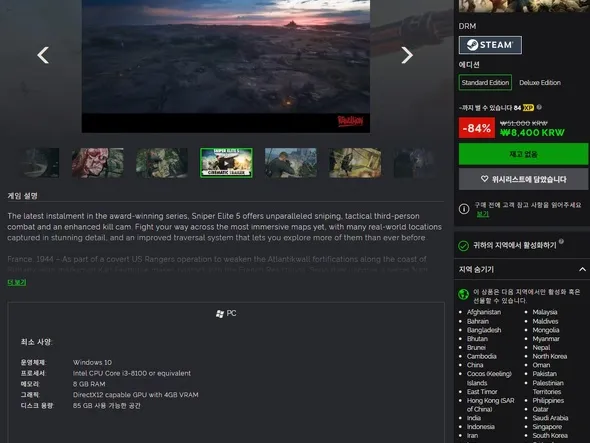
Task: Go to the previous media slide arrow
Action: [43, 55]
